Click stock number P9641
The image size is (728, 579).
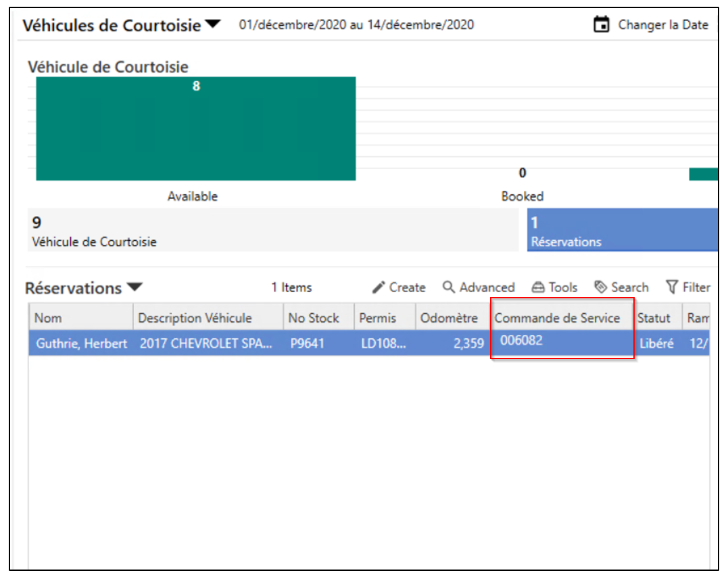(x=307, y=344)
